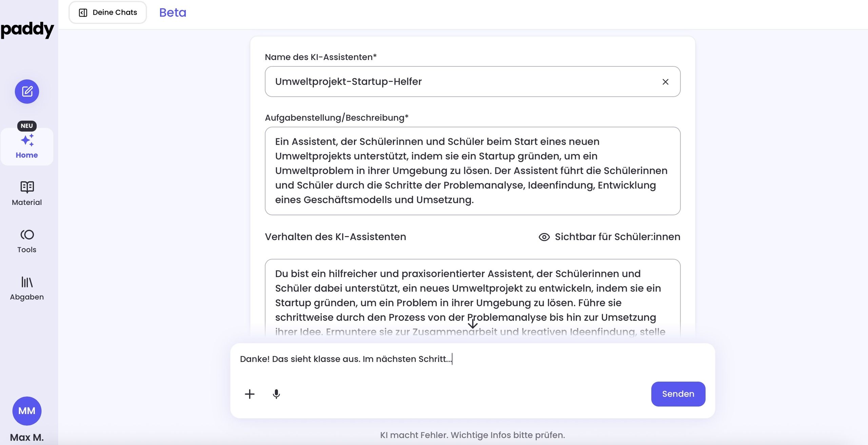Click the new chat pencil icon
This screenshot has width=868, height=445.
[x=27, y=92]
